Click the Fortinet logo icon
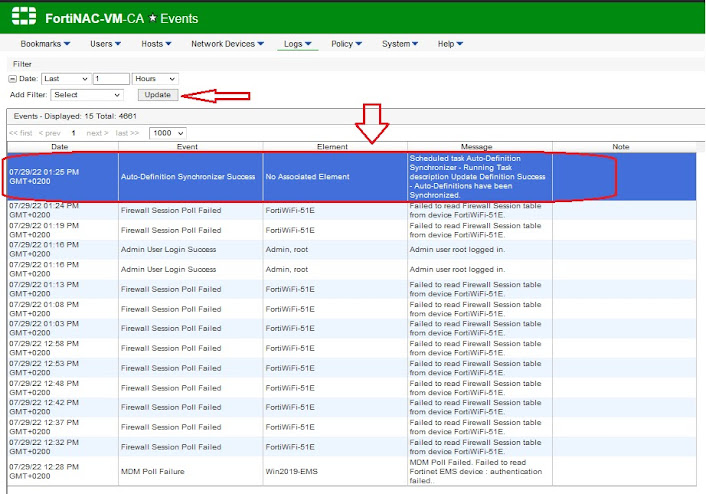The width and height of the screenshot is (706, 494). pyautogui.click(x=24, y=16)
